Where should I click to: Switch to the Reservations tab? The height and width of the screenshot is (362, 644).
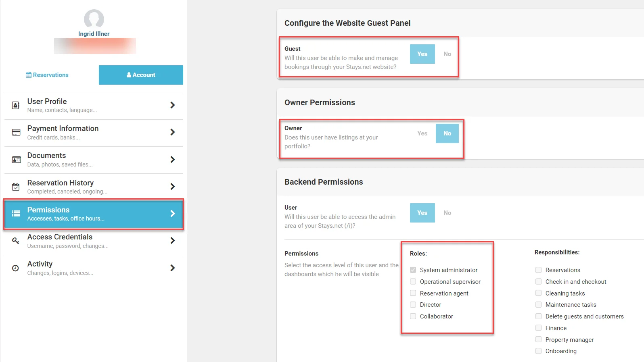[47, 75]
